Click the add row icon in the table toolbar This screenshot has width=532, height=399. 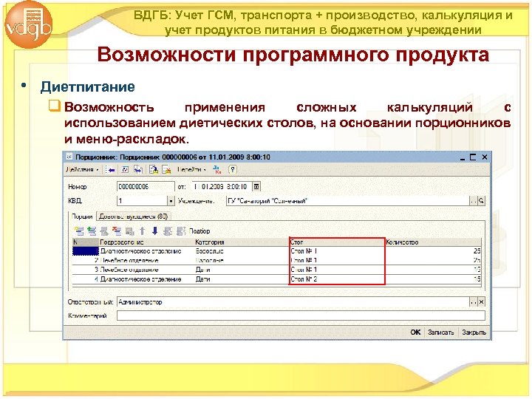[x=79, y=231]
